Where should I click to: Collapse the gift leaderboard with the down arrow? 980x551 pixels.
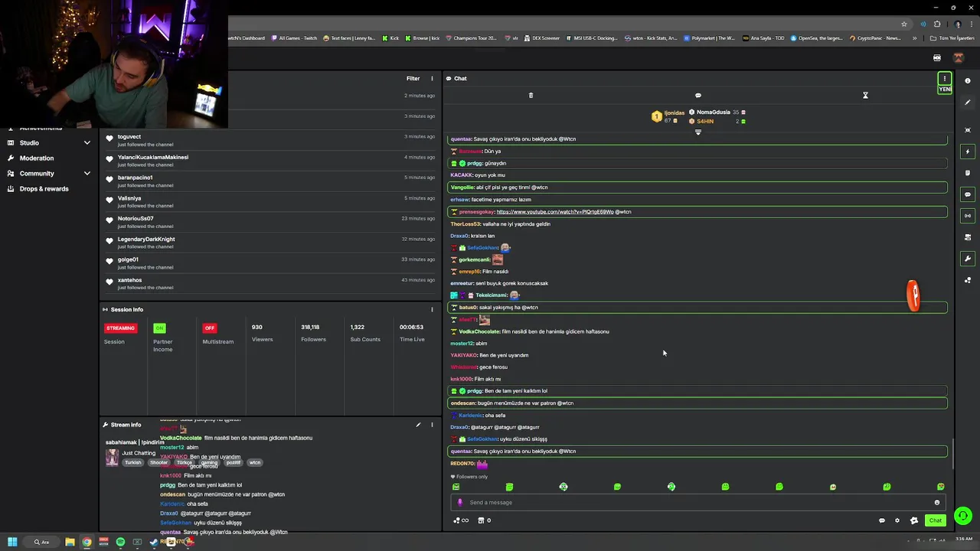(697, 132)
